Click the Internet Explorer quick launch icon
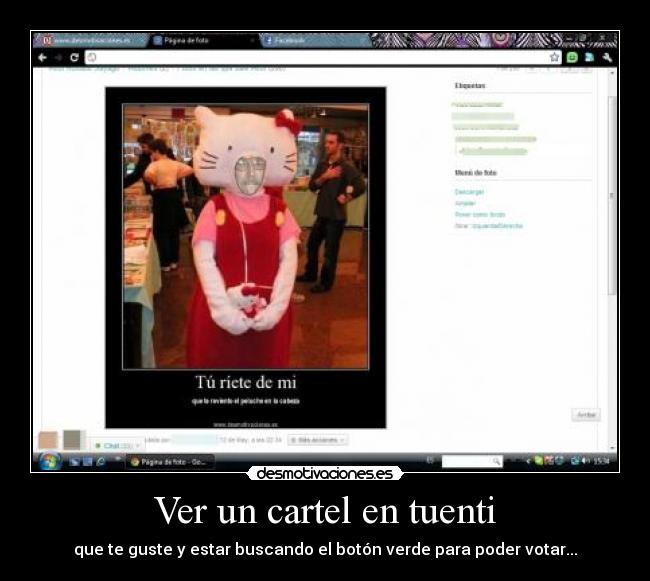 pos(100,462)
